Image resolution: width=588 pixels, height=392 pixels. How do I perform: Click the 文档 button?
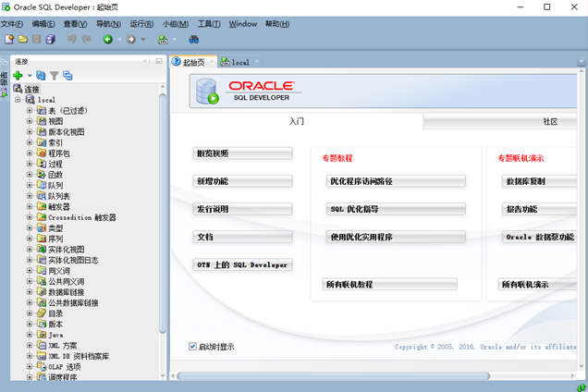242,237
